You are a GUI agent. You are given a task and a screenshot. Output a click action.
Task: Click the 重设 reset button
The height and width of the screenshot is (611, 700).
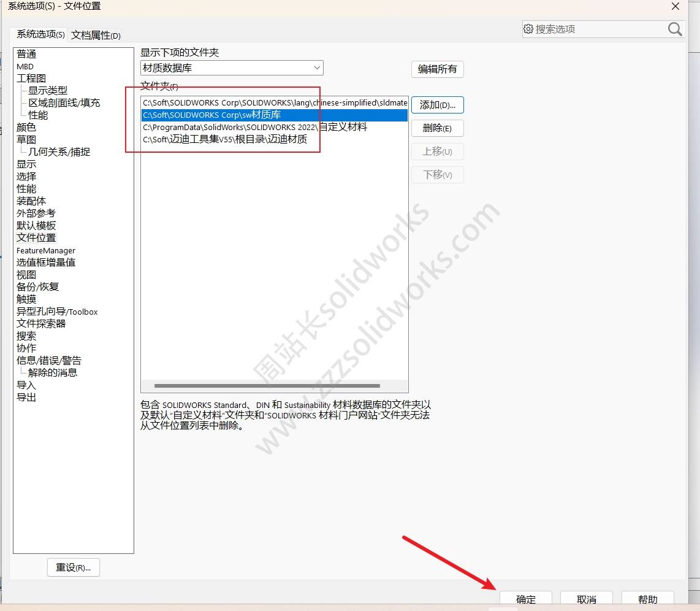point(73,567)
